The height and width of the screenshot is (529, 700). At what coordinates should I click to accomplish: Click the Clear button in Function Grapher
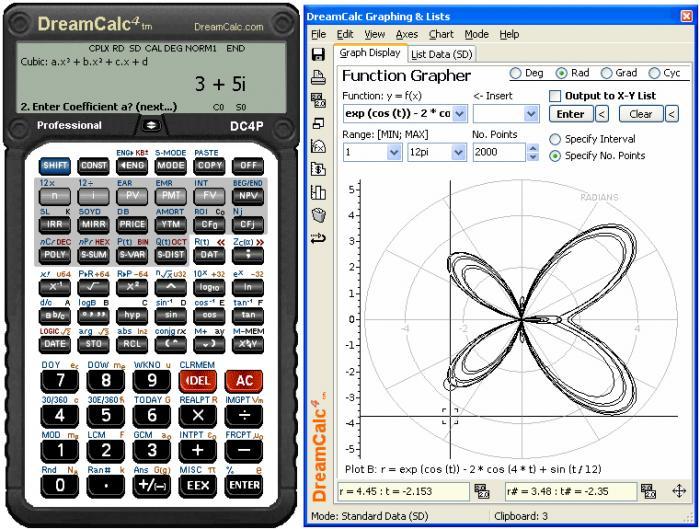pyautogui.click(x=641, y=114)
